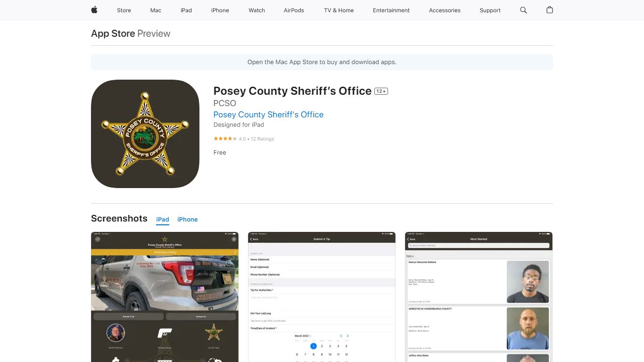Open the TV & Home menu
The height and width of the screenshot is (362, 644).
coord(339,10)
